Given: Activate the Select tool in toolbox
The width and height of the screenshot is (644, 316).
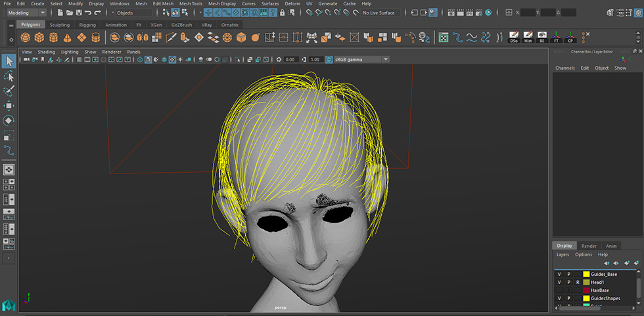Looking at the screenshot, I should coord(9,61).
